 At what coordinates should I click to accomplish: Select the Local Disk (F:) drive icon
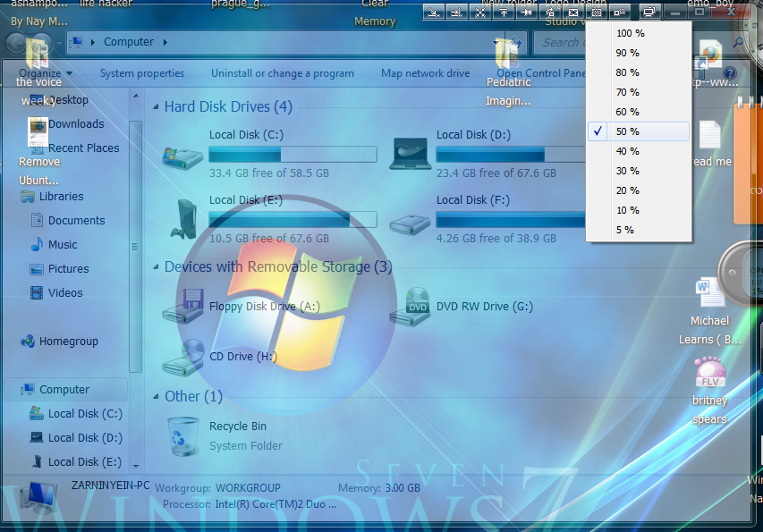pos(410,224)
